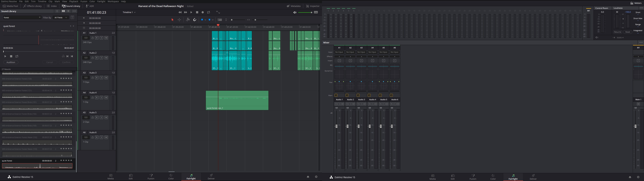Rewind playback in the transport

pyautogui.click(x=180, y=12)
